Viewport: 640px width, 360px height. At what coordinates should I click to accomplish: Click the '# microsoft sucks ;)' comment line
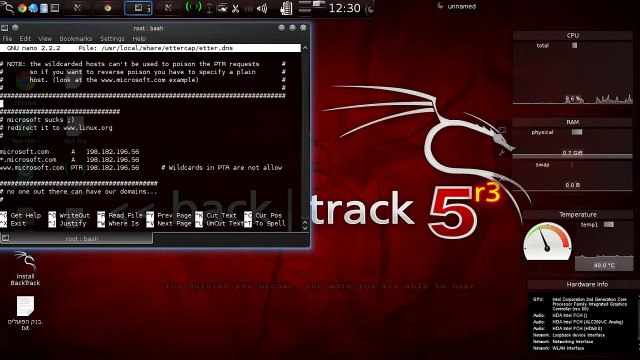click(x=38, y=120)
